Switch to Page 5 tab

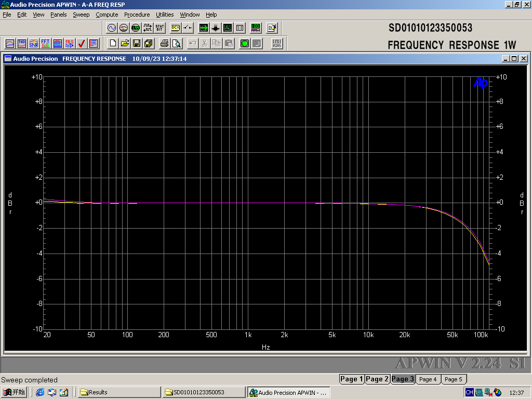[454, 379]
